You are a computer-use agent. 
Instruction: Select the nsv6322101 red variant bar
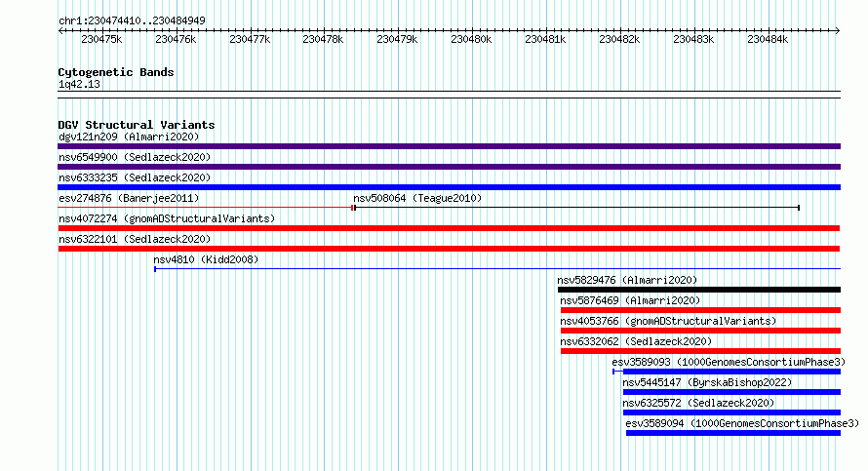click(449, 249)
